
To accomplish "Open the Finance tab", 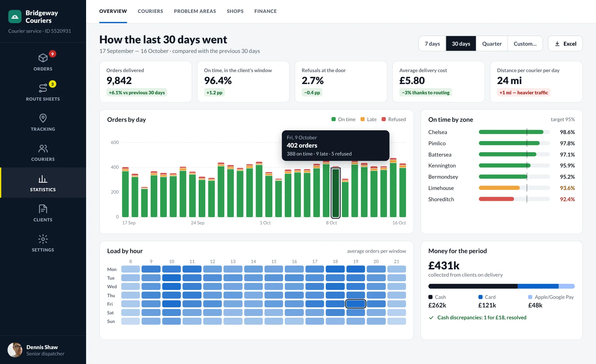I will 266,11.
